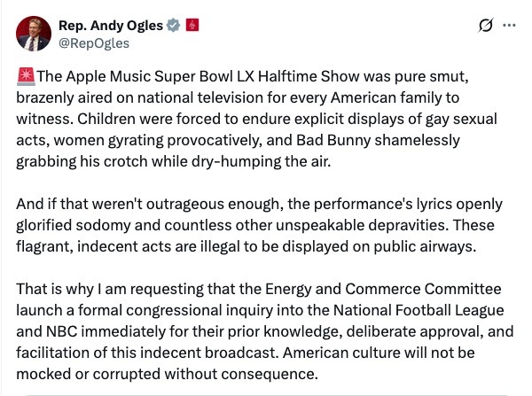The image size is (532, 396).
Task: Click the red affiliation badge beside the name
Action: (193, 24)
